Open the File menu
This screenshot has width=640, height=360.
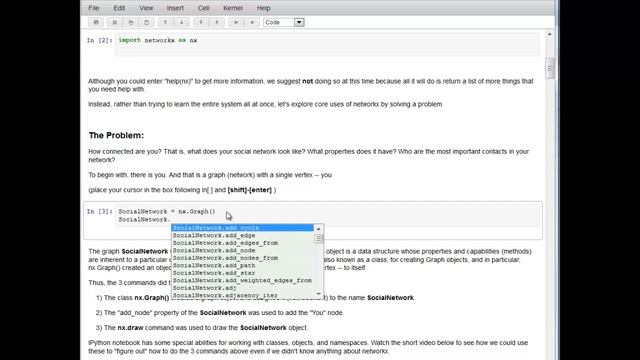pyautogui.click(x=94, y=8)
